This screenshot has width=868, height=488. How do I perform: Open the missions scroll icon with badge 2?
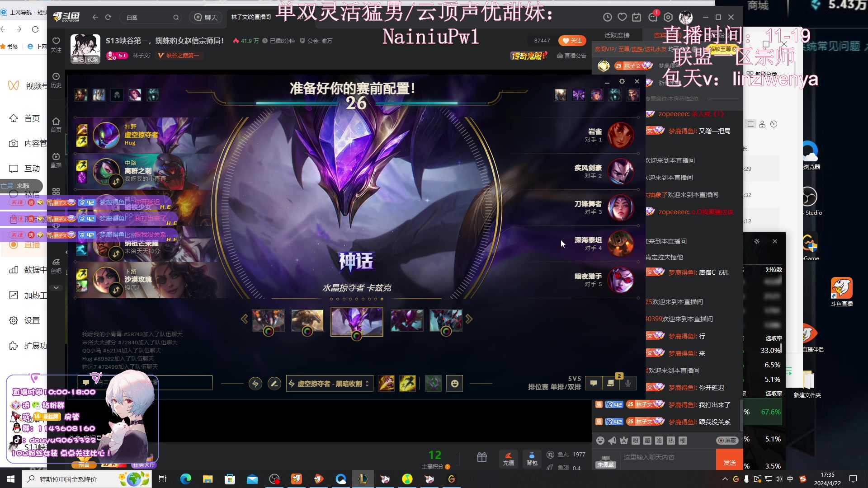point(611,383)
